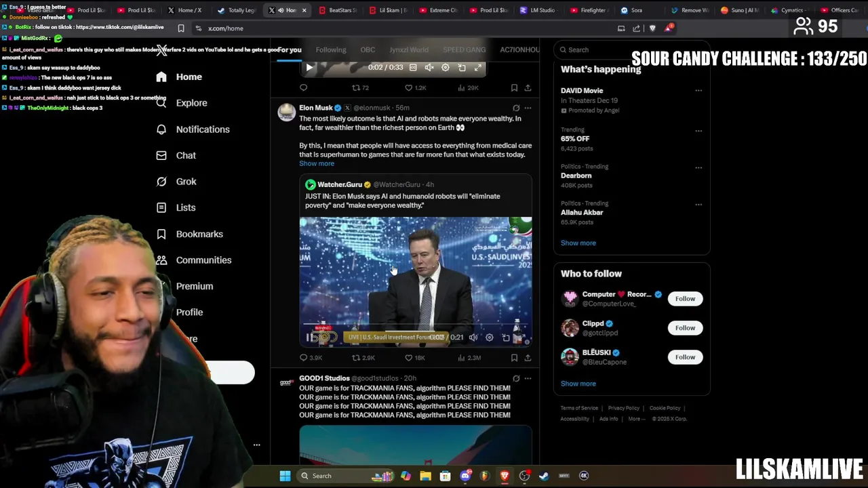Unmute the top video
The width and height of the screenshot is (868, 488).
tap(429, 68)
